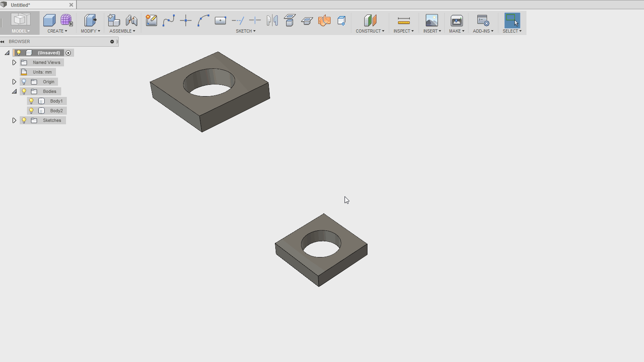Select the Spline sketch tool
The width and height of the screenshot is (644, 362).
tap(169, 21)
